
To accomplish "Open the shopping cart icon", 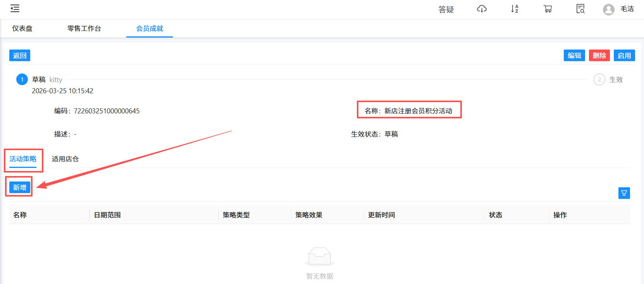I will [548, 9].
